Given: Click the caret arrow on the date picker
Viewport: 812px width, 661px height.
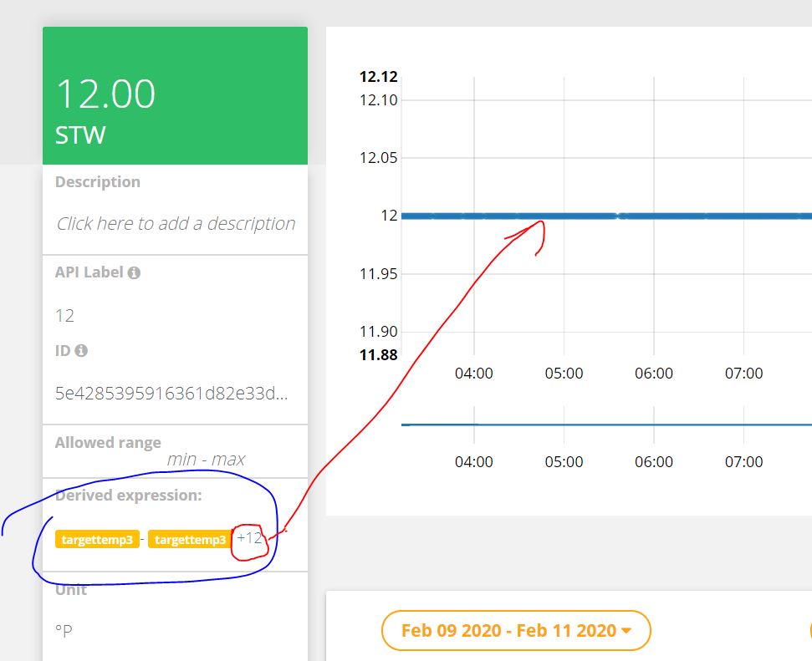Looking at the screenshot, I should point(626,632).
